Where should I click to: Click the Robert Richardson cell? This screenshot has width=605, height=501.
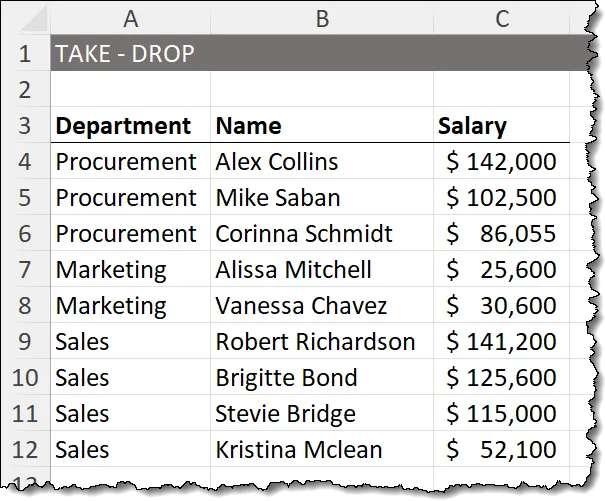pyautogui.click(x=315, y=342)
